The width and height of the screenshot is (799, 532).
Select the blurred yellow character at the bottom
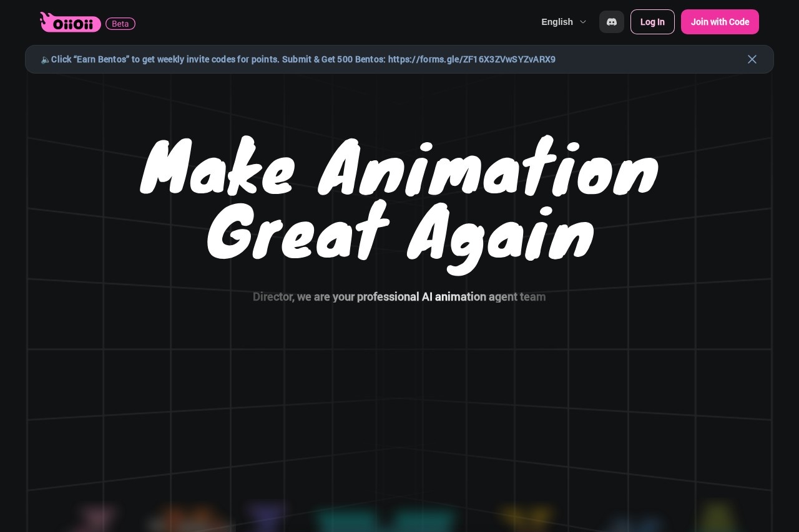[x=526, y=518]
